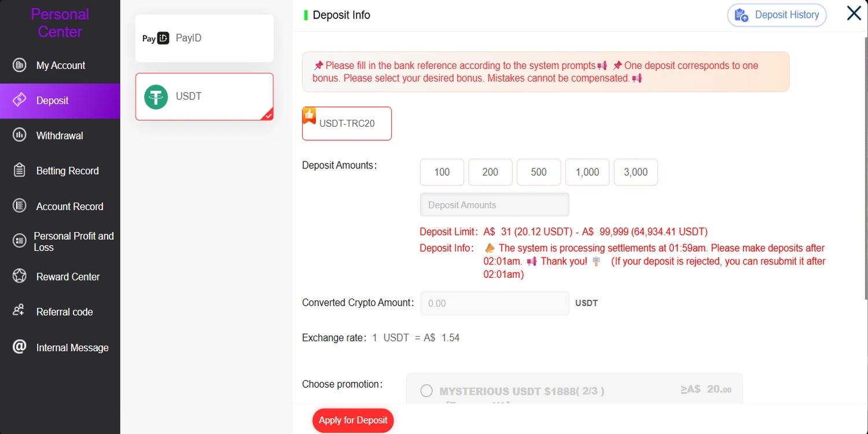Click the Account Record list icon
Image resolution: width=868 pixels, height=434 pixels.
pos(20,205)
